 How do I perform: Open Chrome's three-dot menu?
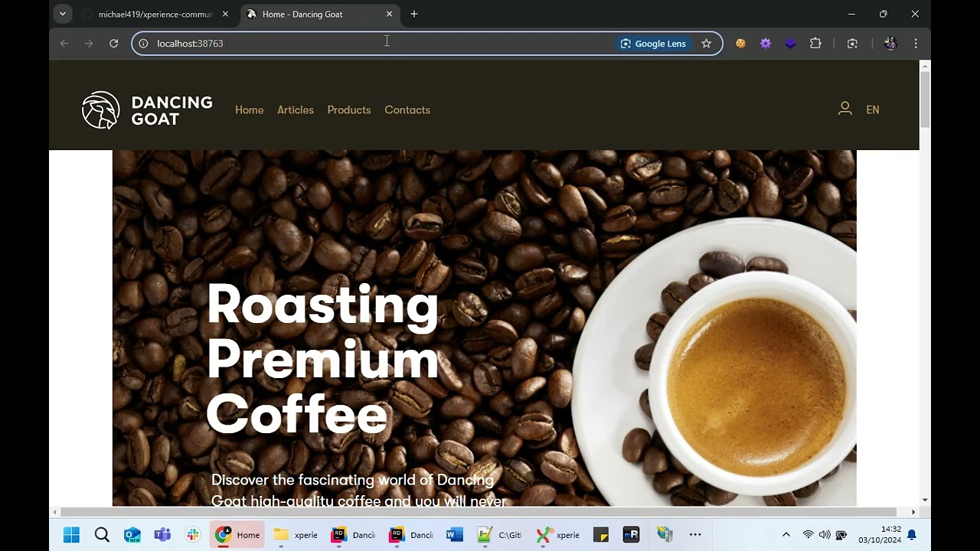pyautogui.click(x=916, y=44)
